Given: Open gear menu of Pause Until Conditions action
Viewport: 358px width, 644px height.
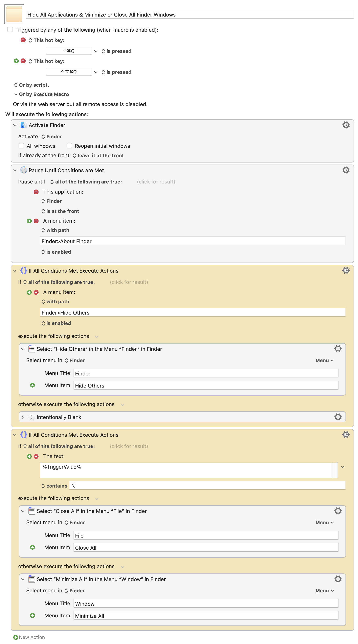Looking at the screenshot, I should (x=346, y=170).
